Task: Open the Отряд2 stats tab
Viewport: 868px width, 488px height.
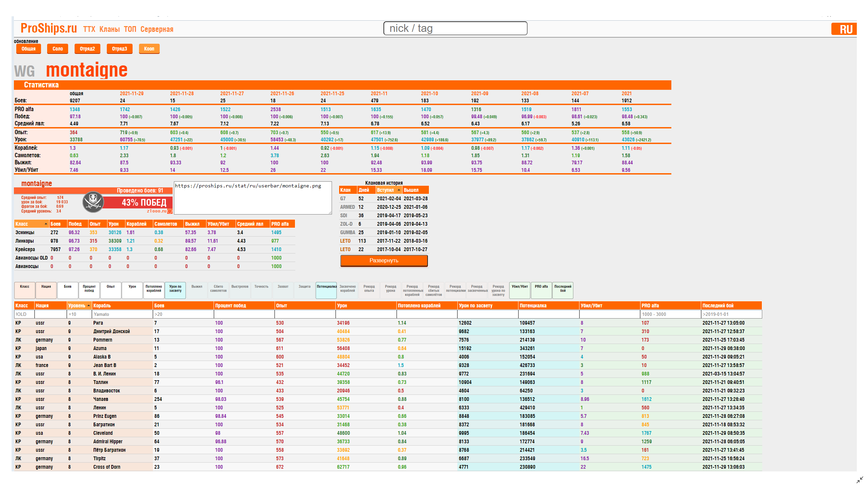Action: (87, 49)
